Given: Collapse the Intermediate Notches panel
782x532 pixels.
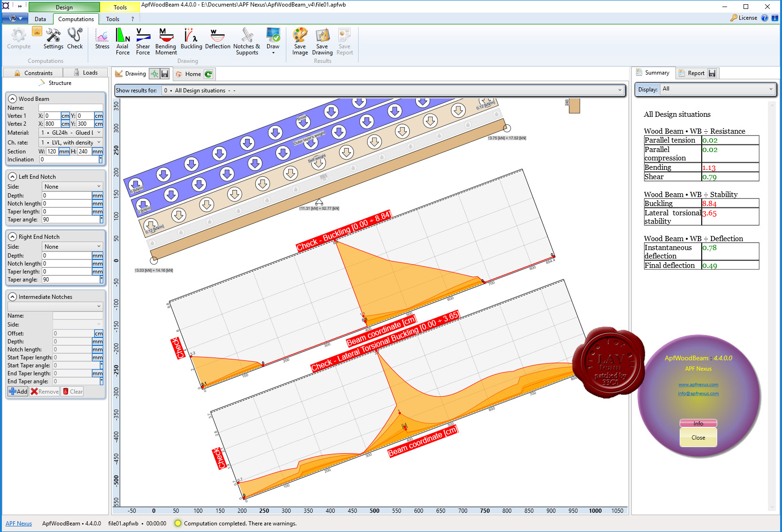Looking at the screenshot, I should pos(13,297).
